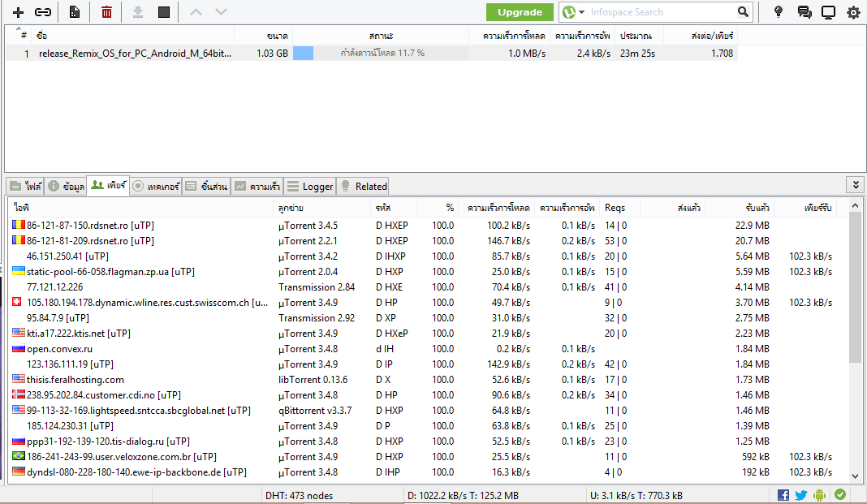Click the peers list vertical scrollbar thumb
Image resolution: width=867 pixels, height=504 pixels.
tap(855, 287)
